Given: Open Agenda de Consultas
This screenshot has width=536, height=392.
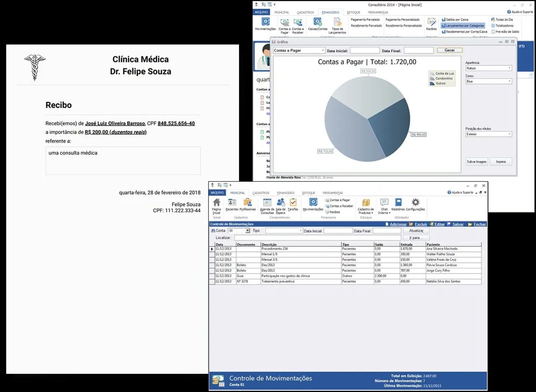Looking at the screenshot, I should tap(267, 205).
